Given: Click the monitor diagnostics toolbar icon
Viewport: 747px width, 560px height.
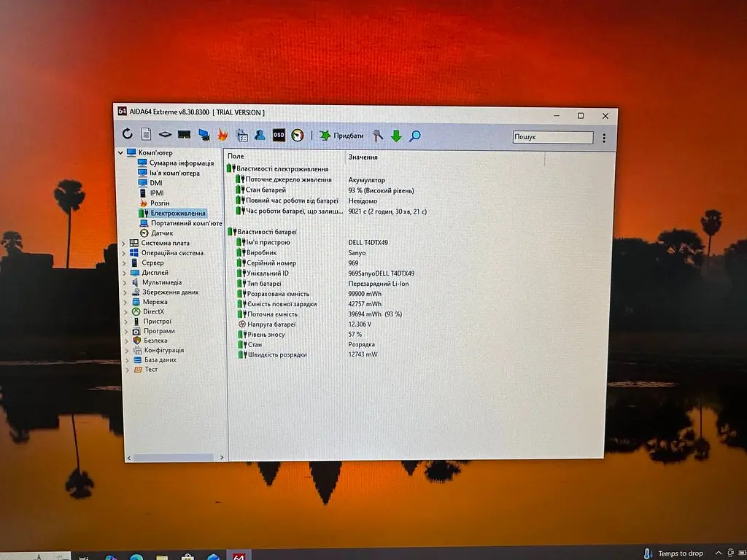Looking at the screenshot, I should pos(204,135).
